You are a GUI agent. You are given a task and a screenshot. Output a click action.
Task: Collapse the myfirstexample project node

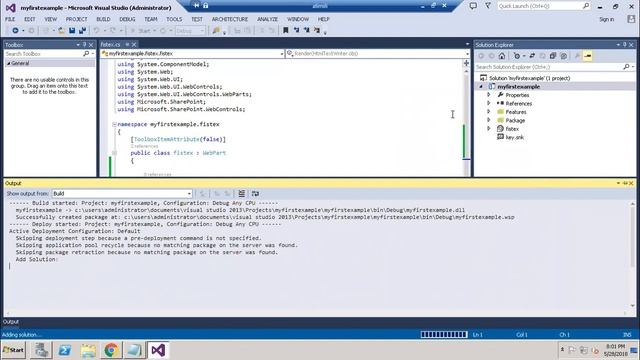pos(481,87)
